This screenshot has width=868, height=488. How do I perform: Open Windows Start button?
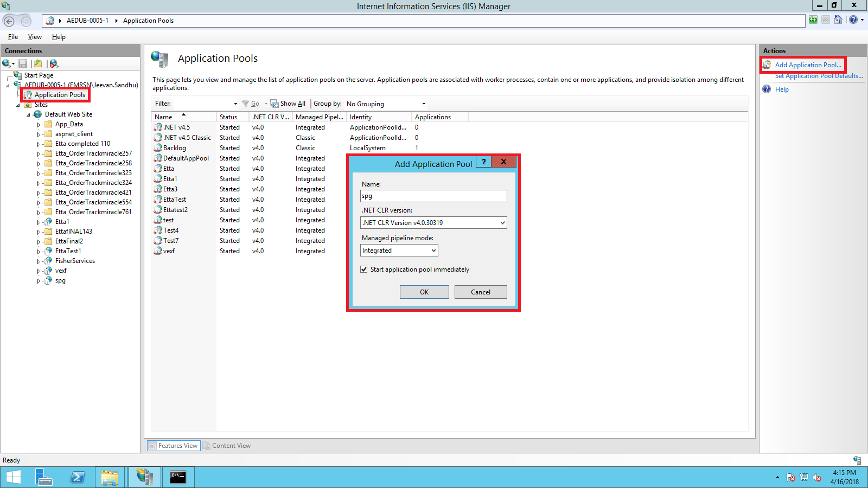pos(13,477)
